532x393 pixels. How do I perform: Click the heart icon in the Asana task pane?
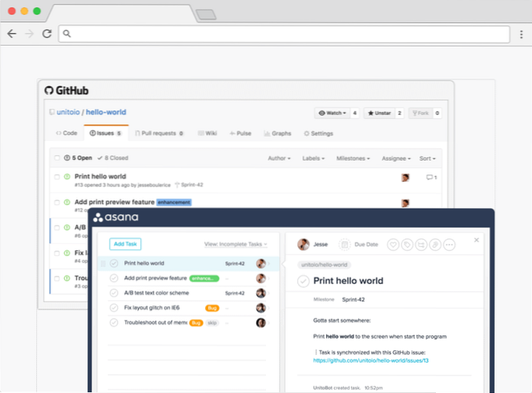pos(393,244)
